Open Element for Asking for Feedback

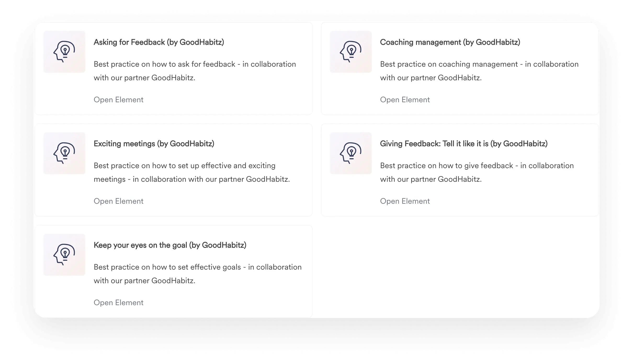click(x=118, y=100)
